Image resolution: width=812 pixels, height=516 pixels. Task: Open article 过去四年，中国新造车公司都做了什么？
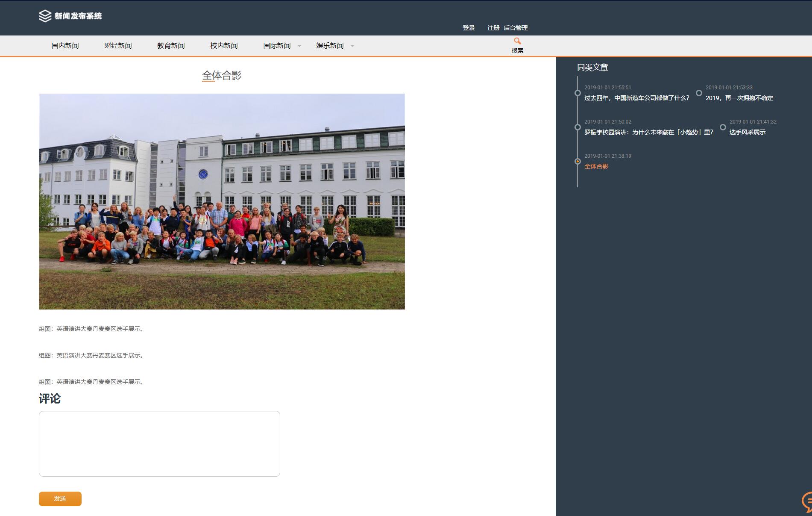pos(636,98)
